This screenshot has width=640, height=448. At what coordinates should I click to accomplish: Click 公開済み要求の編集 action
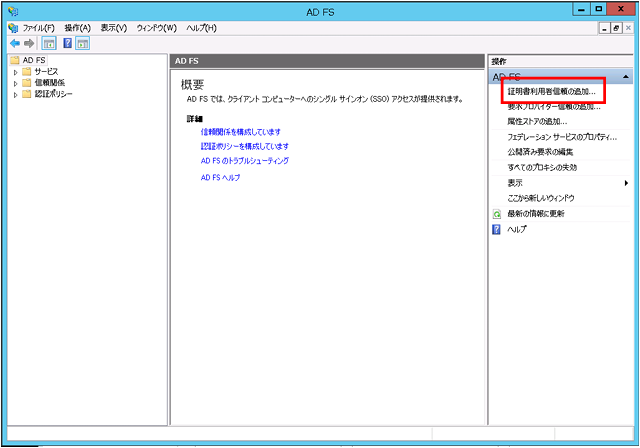[540, 152]
